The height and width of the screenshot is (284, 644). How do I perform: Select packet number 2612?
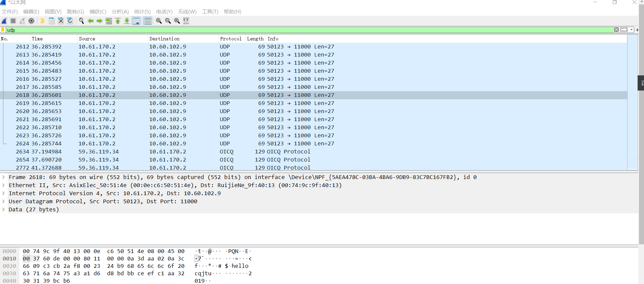pyautogui.click(x=313, y=47)
